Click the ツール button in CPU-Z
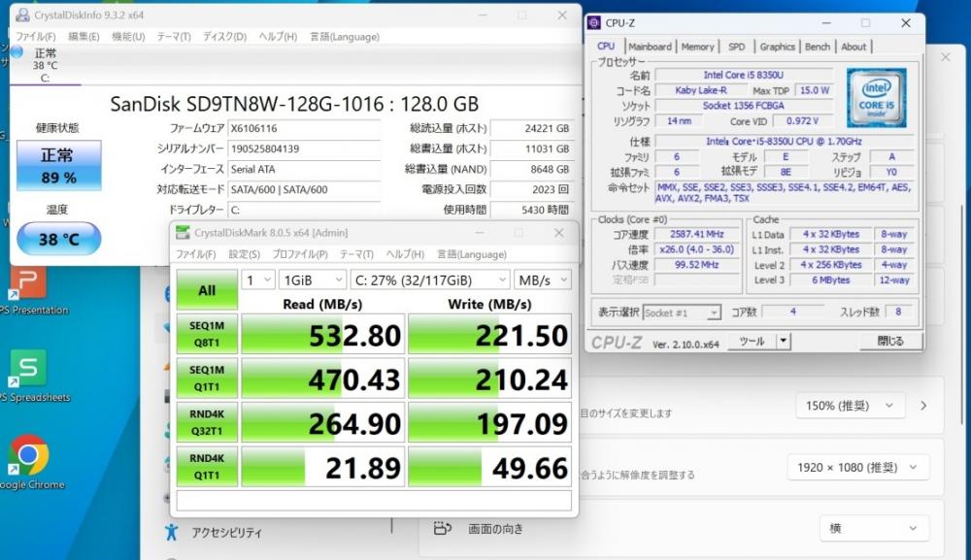Screen dimensions: 971x560 (x=752, y=341)
